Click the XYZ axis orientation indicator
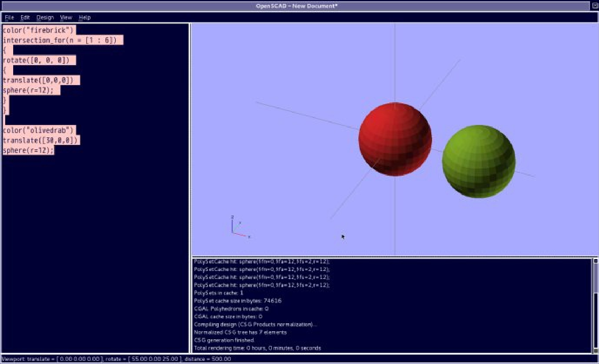 pyautogui.click(x=239, y=228)
